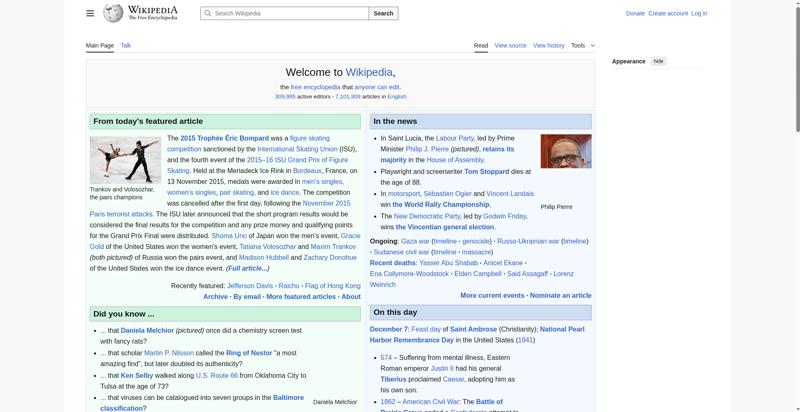Expand the Tools dropdown menu

pos(578,45)
